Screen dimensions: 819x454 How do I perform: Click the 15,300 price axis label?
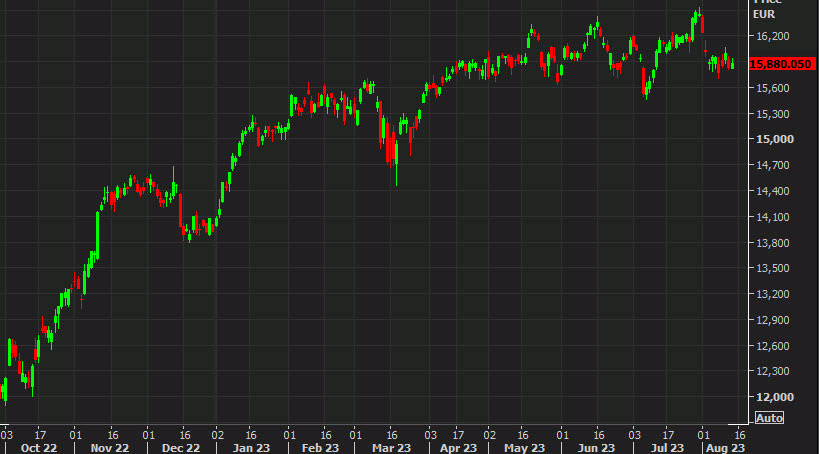773,114
